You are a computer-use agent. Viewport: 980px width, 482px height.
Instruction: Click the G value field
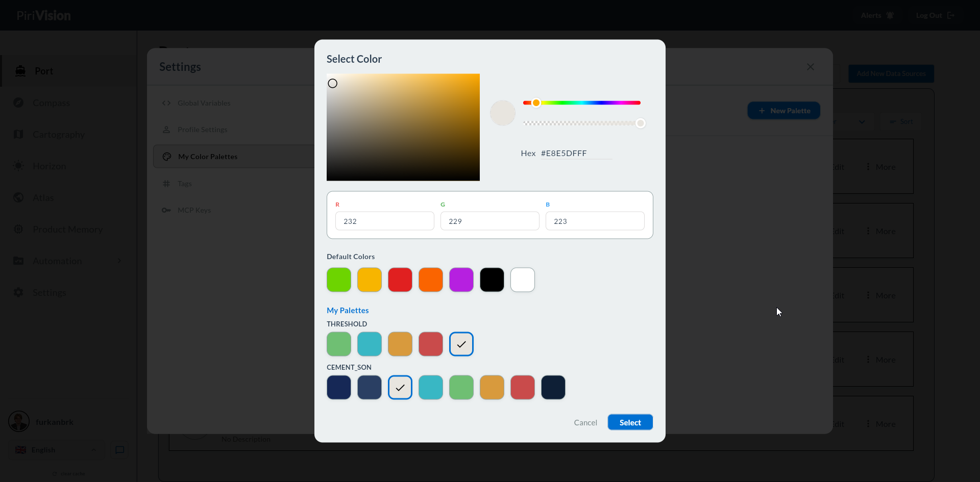(x=490, y=221)
